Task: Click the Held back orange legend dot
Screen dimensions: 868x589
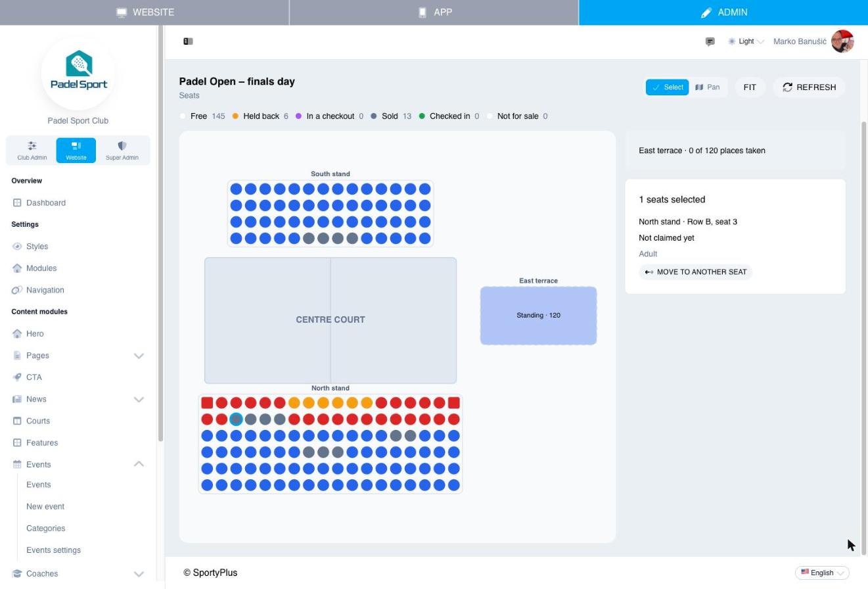Action: coord(235,116)
